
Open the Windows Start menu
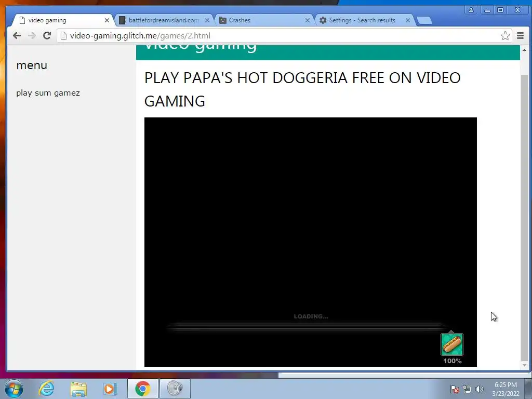[14, 389]
